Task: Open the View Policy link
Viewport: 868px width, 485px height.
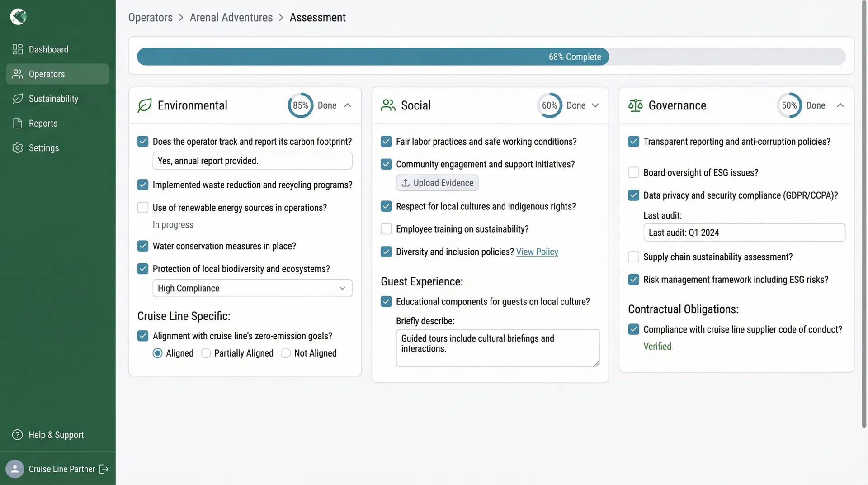Action: 537,252
